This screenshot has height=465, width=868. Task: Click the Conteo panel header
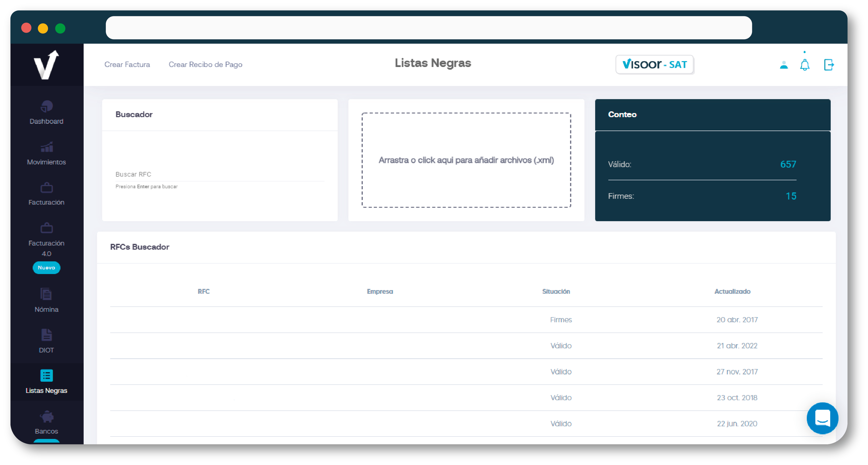pyautogui.click(x=712, y=115)
